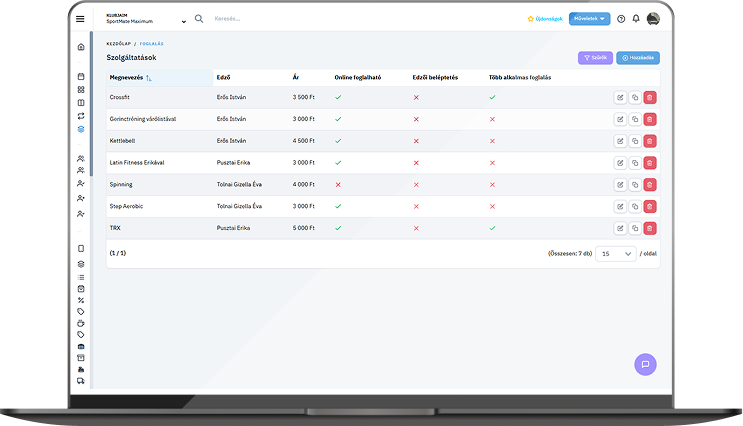Open the coffee cup sidebar icon
Image resolution: width=743 pixels, height=426 pixels.
[81, 323]
